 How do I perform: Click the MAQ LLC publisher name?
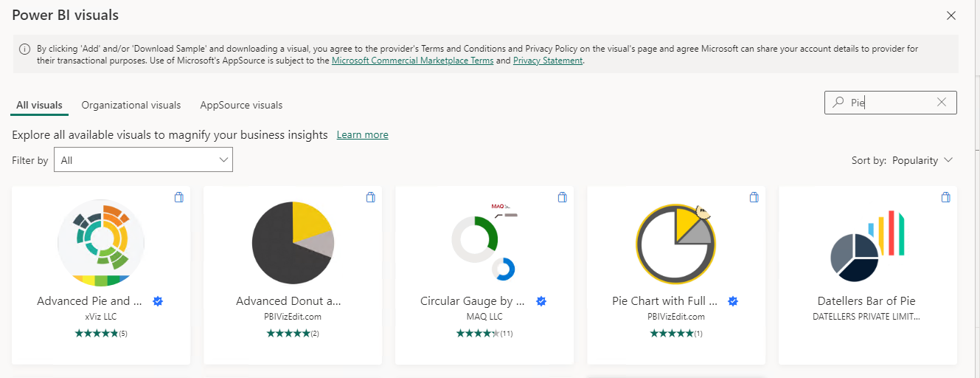(x=484, y=317)
